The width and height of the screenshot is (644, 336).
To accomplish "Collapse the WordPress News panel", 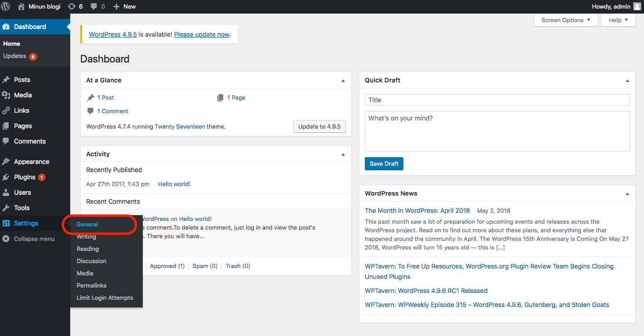I will [627, 194].
